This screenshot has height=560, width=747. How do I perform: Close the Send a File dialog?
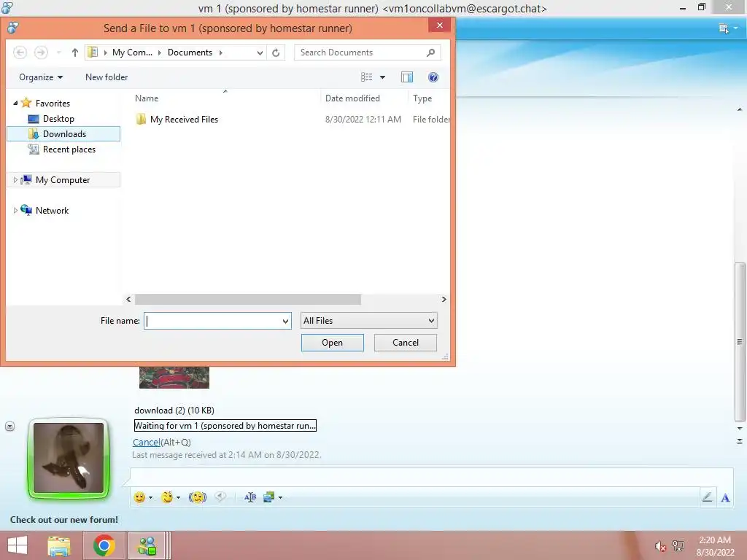point(440,26)
